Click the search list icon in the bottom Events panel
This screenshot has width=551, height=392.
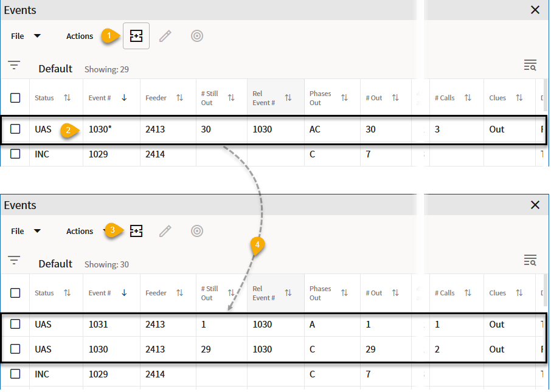530,260
